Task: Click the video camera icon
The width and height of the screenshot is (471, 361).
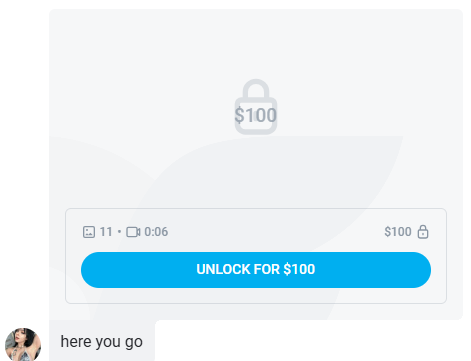Action: 133,232
